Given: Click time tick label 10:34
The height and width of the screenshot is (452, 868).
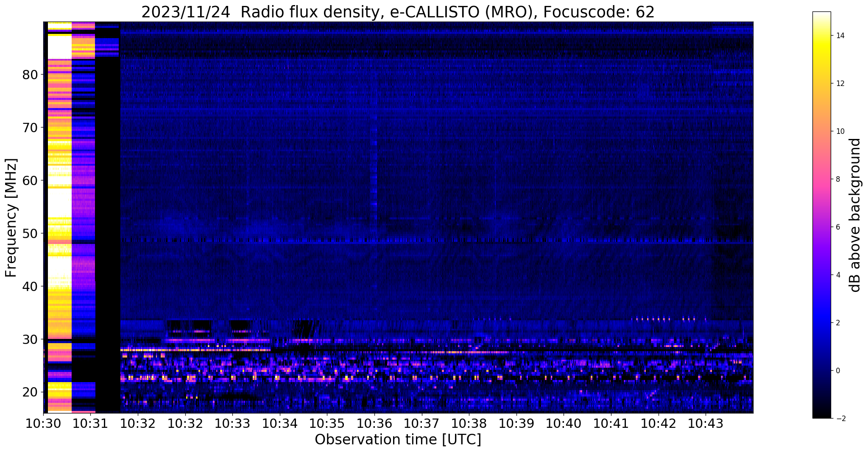Looking at the screenshot, I should pos(280,423).
